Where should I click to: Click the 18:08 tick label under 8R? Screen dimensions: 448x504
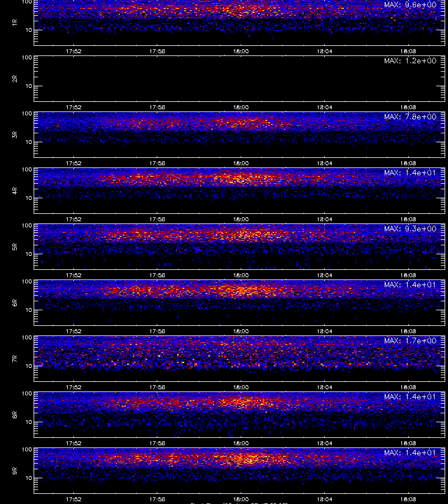408,444
